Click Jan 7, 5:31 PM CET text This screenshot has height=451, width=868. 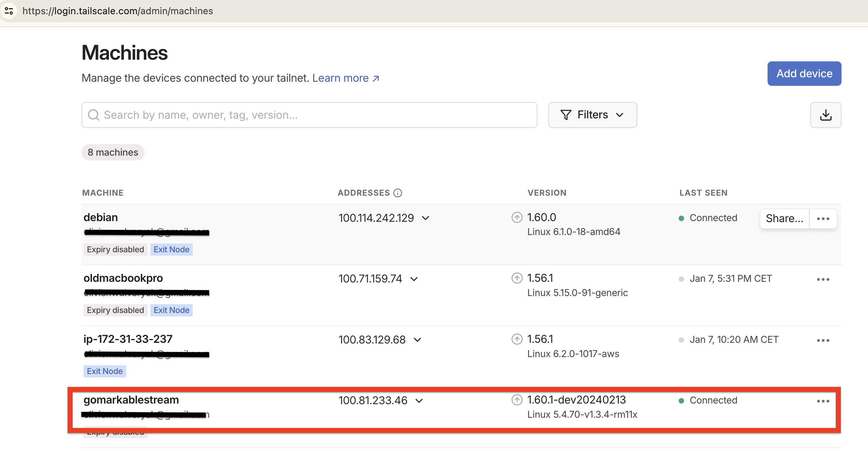731,279
